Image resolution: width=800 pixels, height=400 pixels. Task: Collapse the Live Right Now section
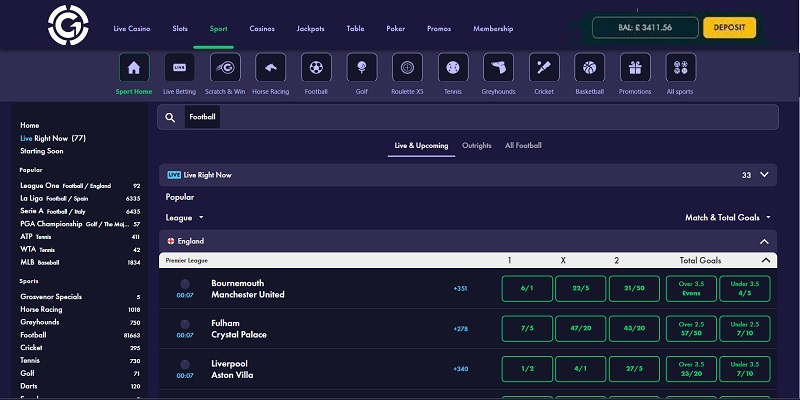(764, 174)
